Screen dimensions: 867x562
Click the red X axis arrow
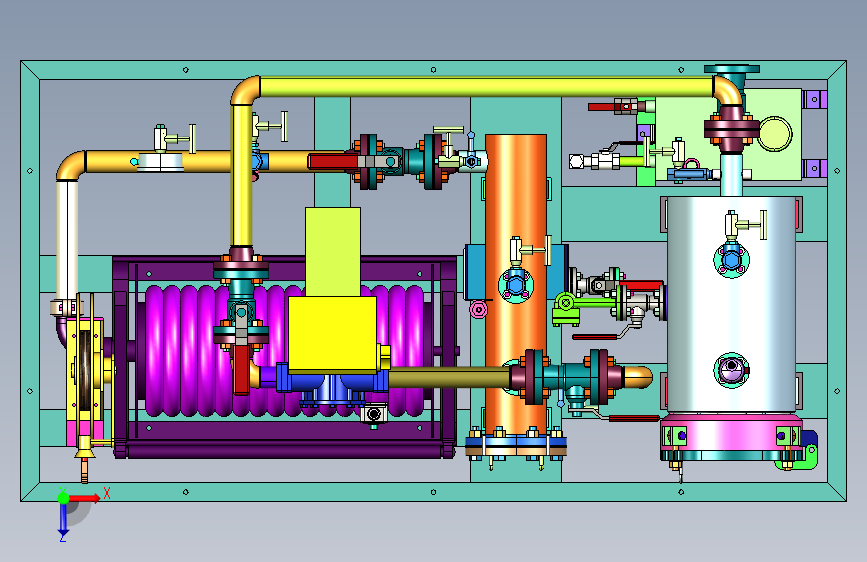coord(85,498)
